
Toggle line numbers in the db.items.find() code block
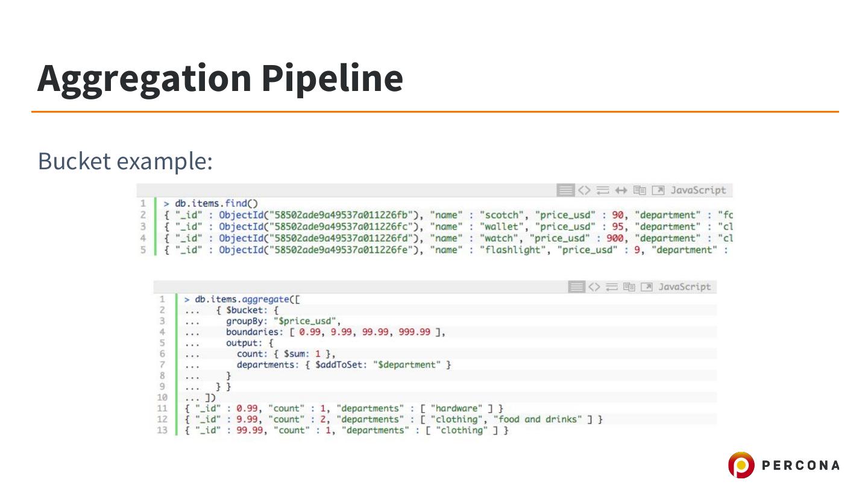point(565,190)
